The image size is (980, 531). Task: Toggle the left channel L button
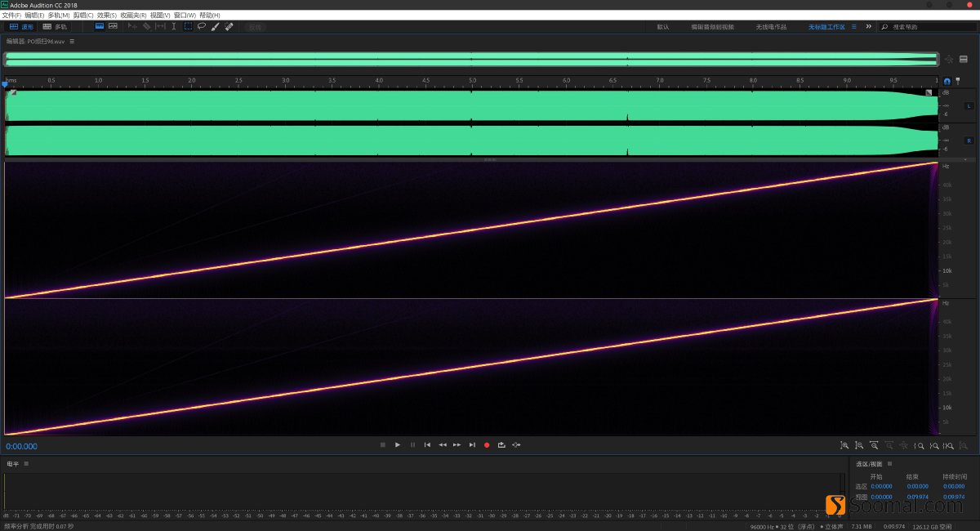click(x=969, y=106)
